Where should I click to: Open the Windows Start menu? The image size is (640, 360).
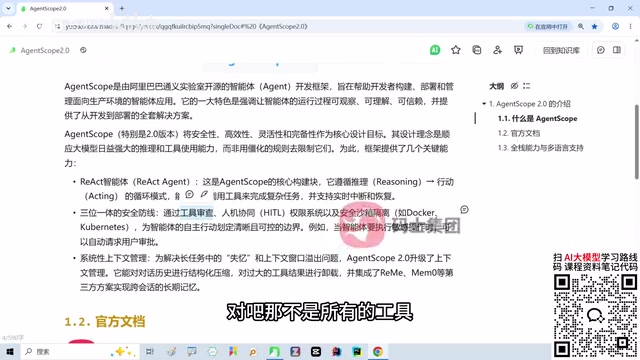10,351
